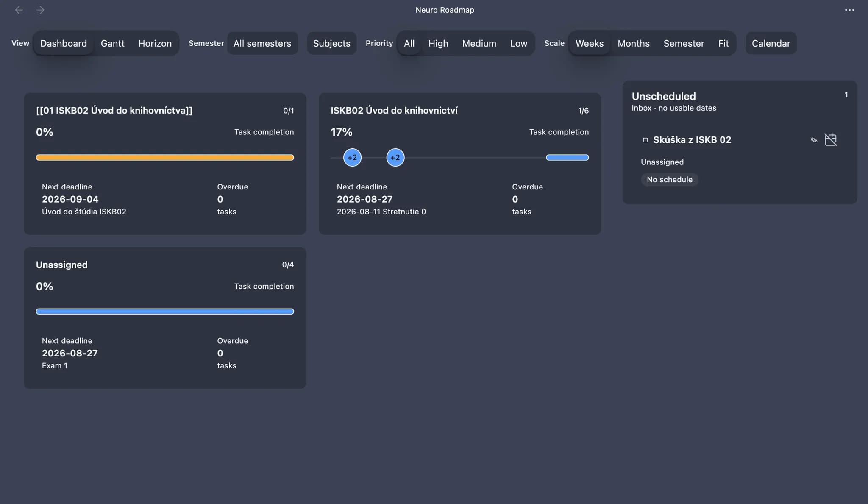868x504 pixels.
Task: Click Unassigned label under Skúška z ISKB 02
Action: 662,162
